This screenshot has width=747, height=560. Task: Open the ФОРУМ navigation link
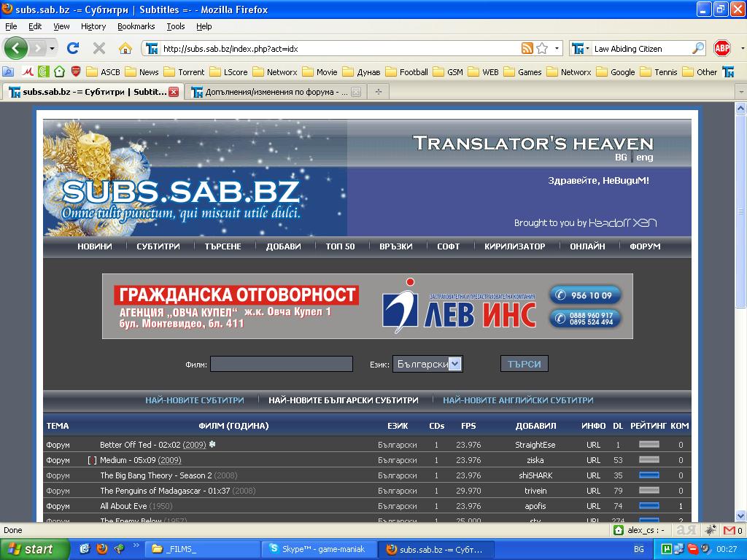(645, 246)
